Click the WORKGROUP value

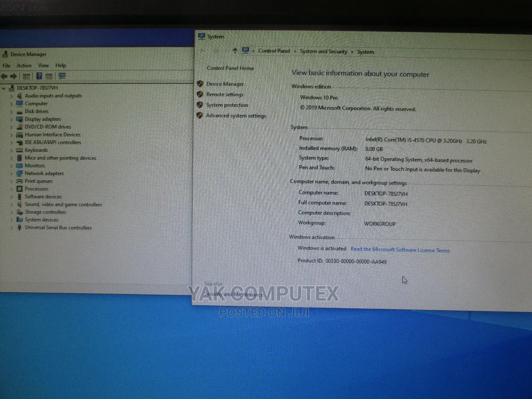380,224
